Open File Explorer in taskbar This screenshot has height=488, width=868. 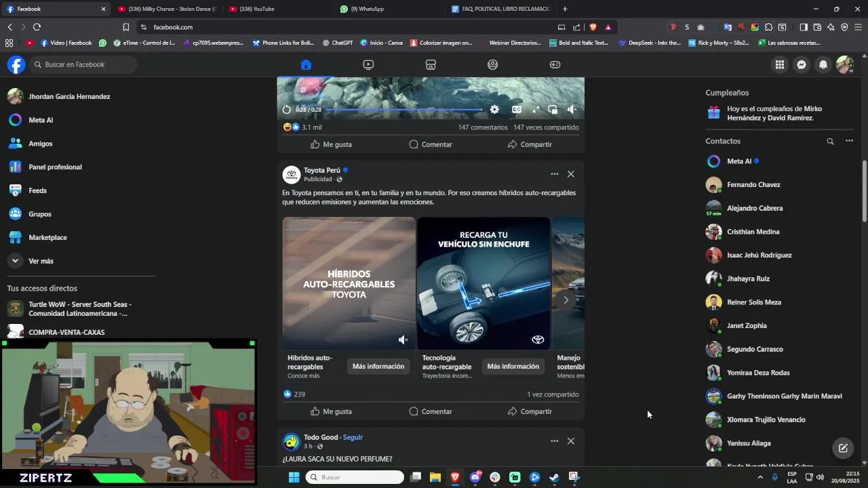(435, 477)
